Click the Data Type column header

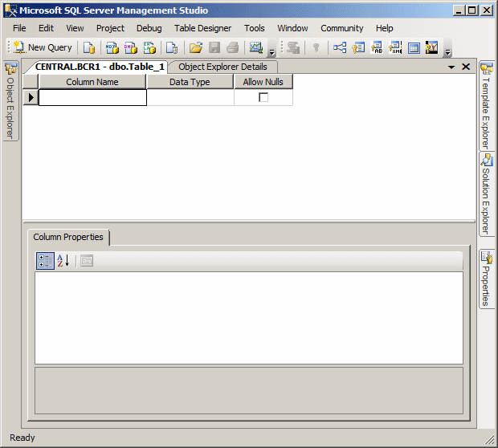(190, 82)
